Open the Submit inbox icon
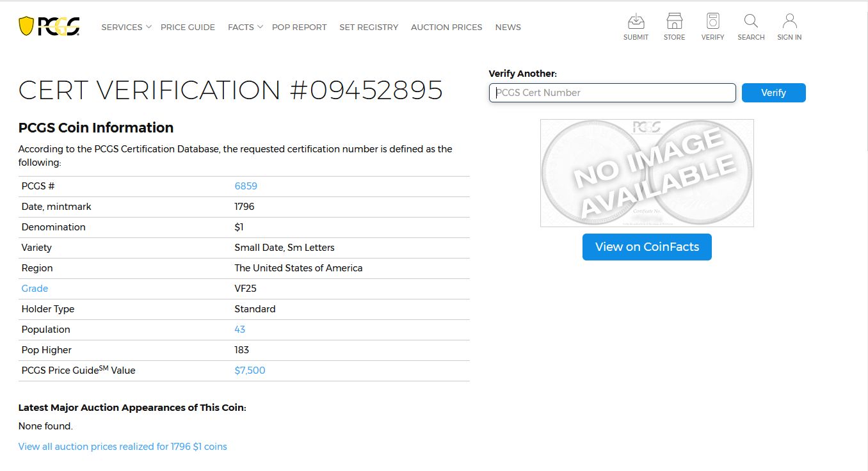This screenshot has height=471, width=868. pos(636,21)
